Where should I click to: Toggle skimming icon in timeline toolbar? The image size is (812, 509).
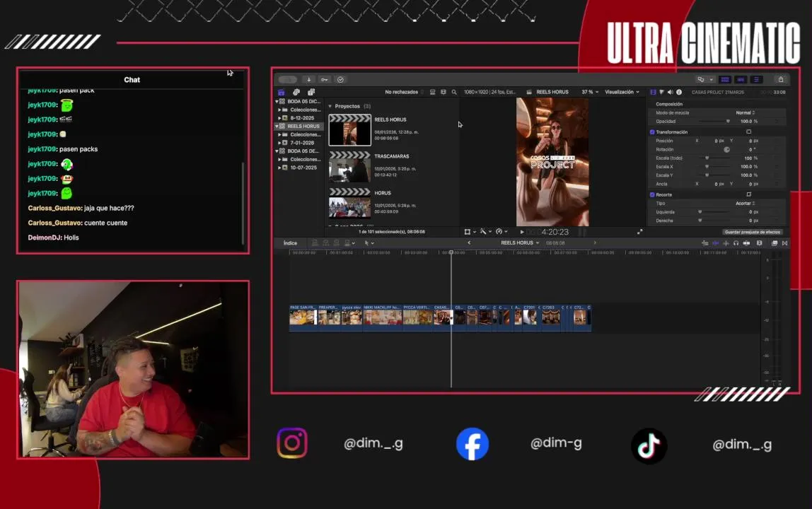(716, 243)
